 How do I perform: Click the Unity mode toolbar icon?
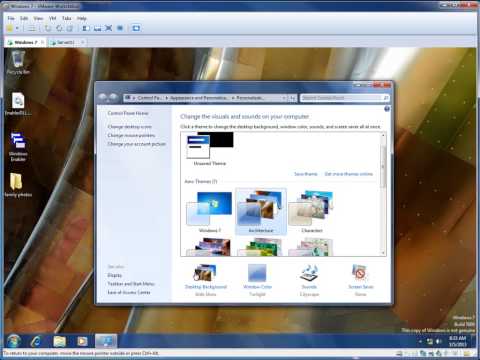pos(120,28)
